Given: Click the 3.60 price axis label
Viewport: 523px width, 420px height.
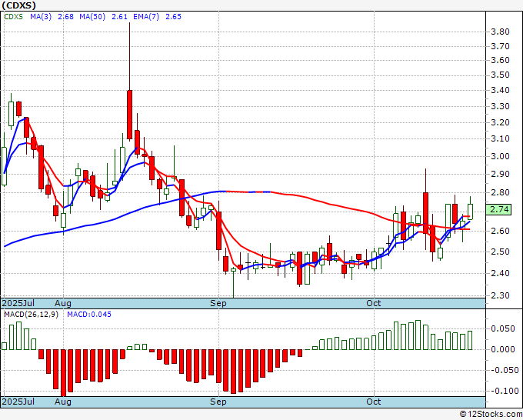Looking at the screenshot, I should tap(501, 60).
